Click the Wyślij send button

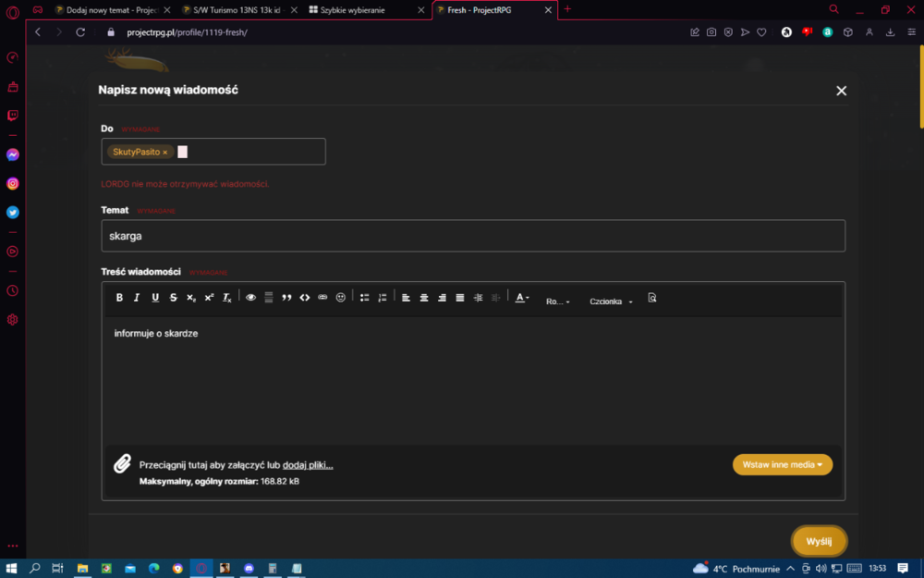[819, 541]
